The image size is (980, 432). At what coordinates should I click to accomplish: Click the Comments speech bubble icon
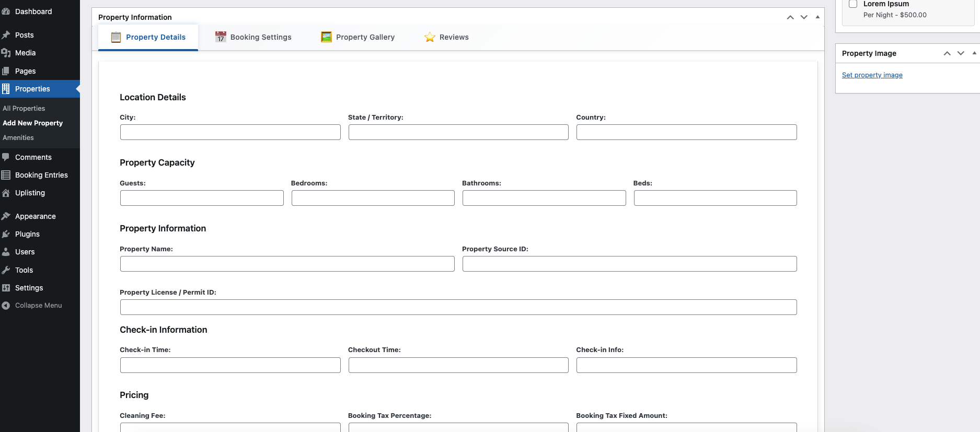coord(6,157)
